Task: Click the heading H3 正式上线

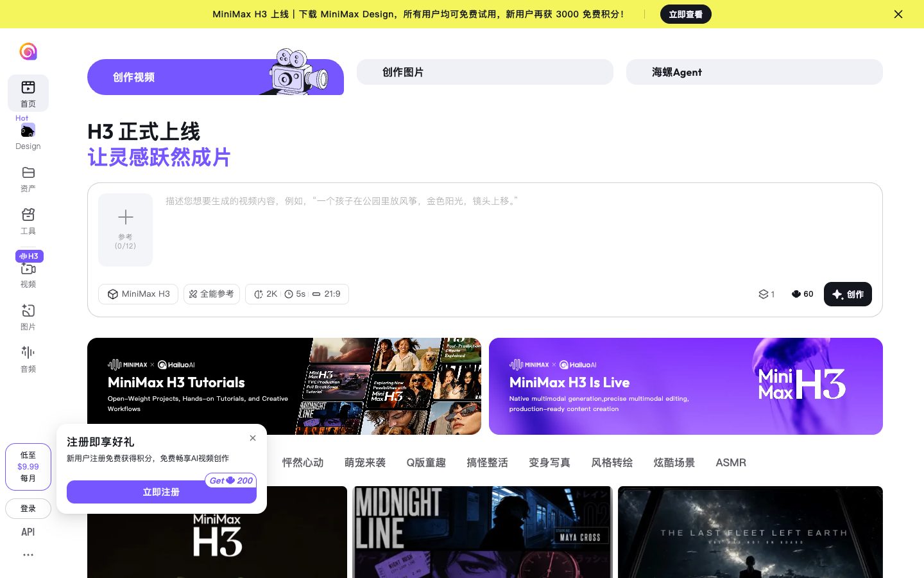Action: pos(144,132)
